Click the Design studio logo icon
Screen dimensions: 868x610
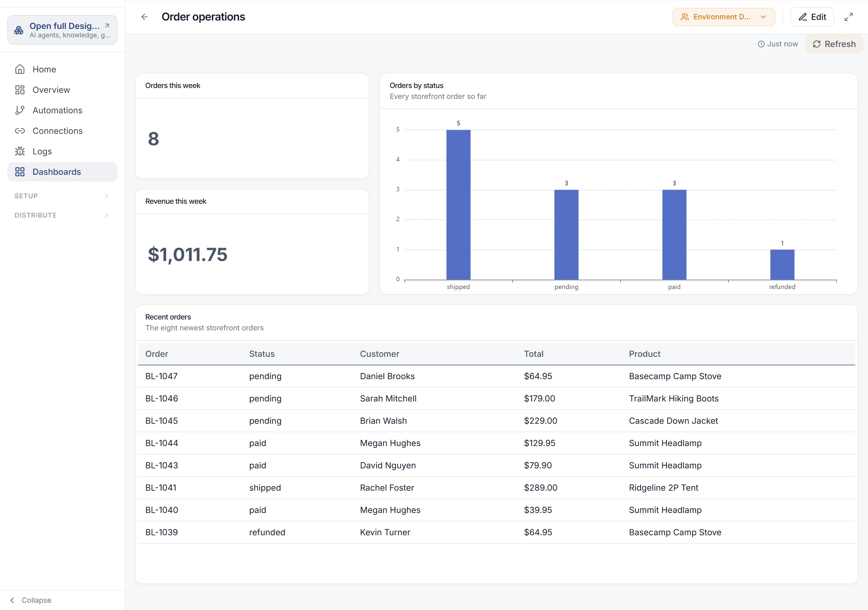pos(18,30)
